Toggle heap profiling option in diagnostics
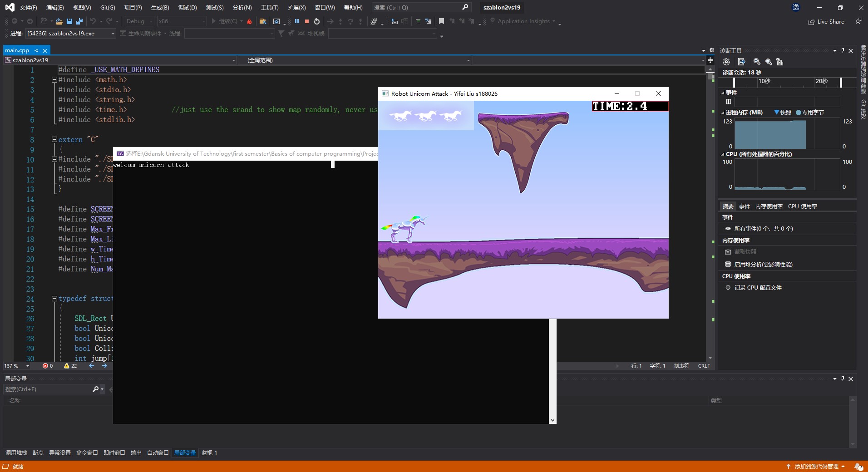This screenshot has width=868, height=472. tap(763, 264)
